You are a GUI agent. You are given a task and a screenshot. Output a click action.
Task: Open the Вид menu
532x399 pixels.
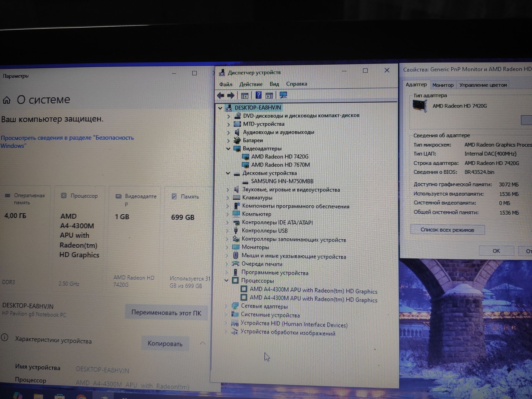coord(274,84)
